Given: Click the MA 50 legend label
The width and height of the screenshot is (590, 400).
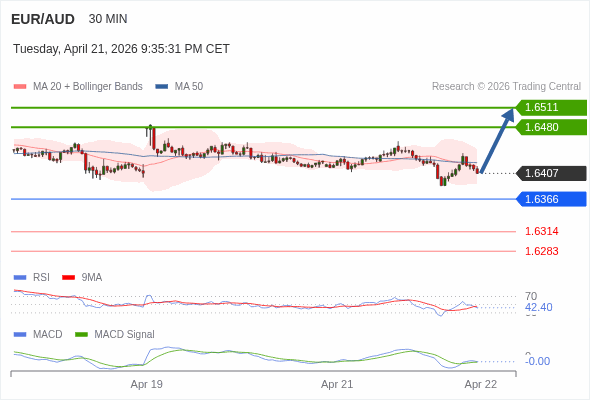Looking at the screenshot, I should (189, 87).
